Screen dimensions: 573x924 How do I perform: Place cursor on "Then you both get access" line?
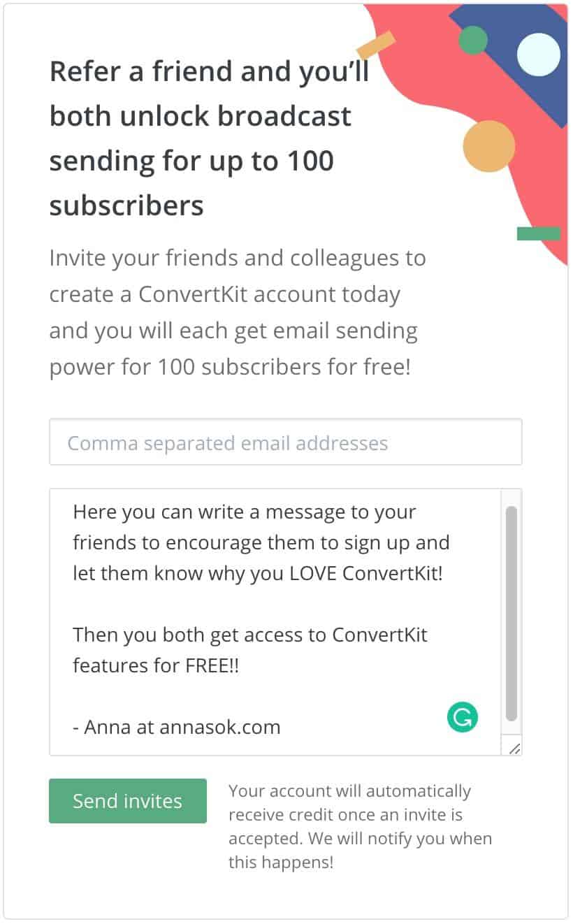[249, 635]
